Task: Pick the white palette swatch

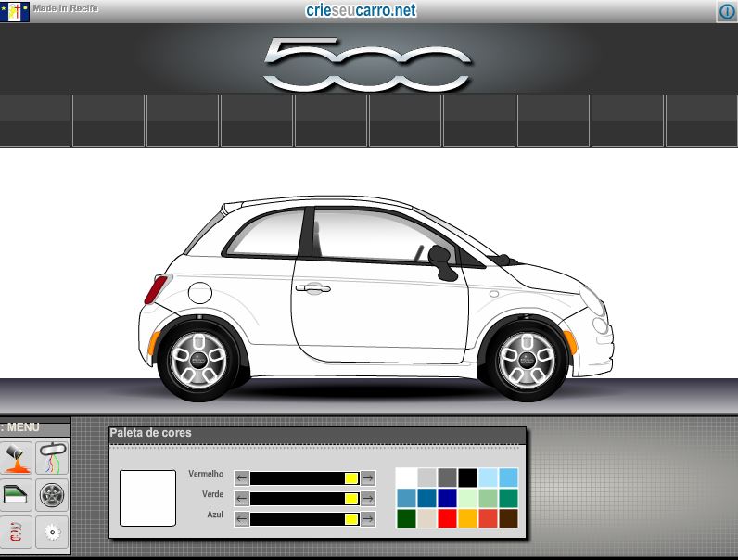Action: [x=406, y=477]
